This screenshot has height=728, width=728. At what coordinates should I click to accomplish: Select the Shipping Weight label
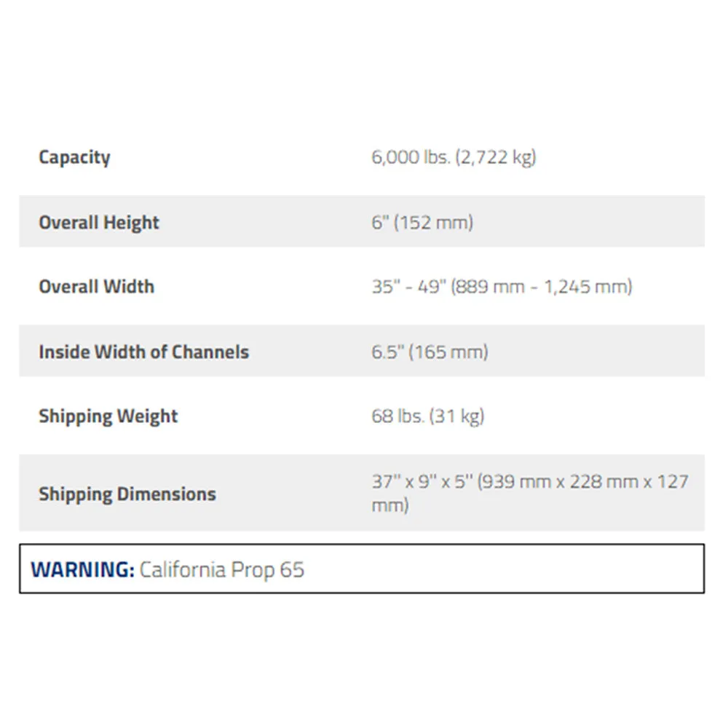pos(108,416)
